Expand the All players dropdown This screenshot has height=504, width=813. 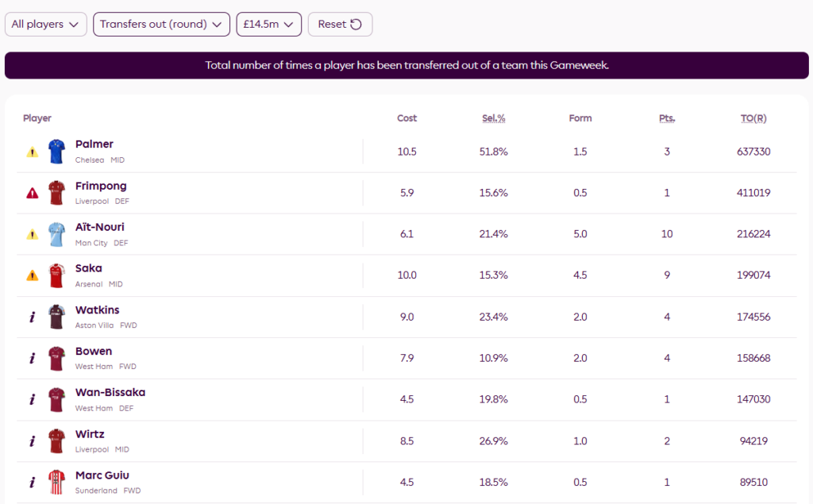pyautogui.click(x=46, y=25)
